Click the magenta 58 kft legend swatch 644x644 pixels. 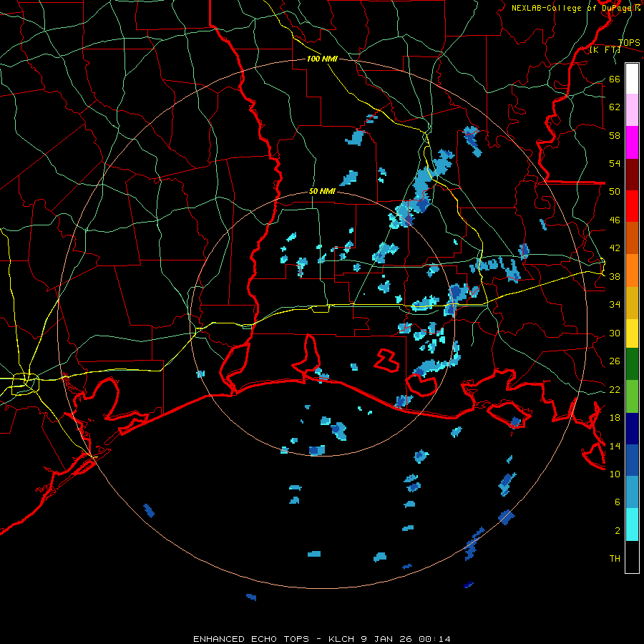(632, 142)
